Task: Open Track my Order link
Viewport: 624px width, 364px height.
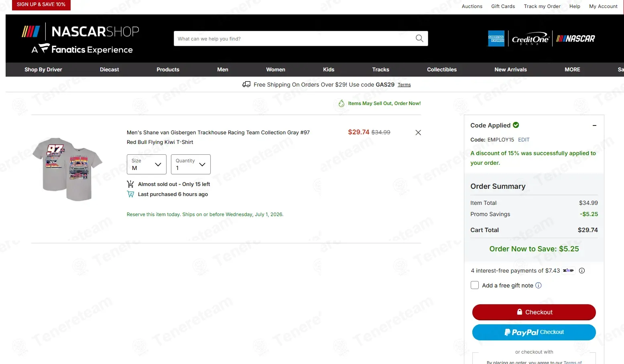Action: (542, 6)
